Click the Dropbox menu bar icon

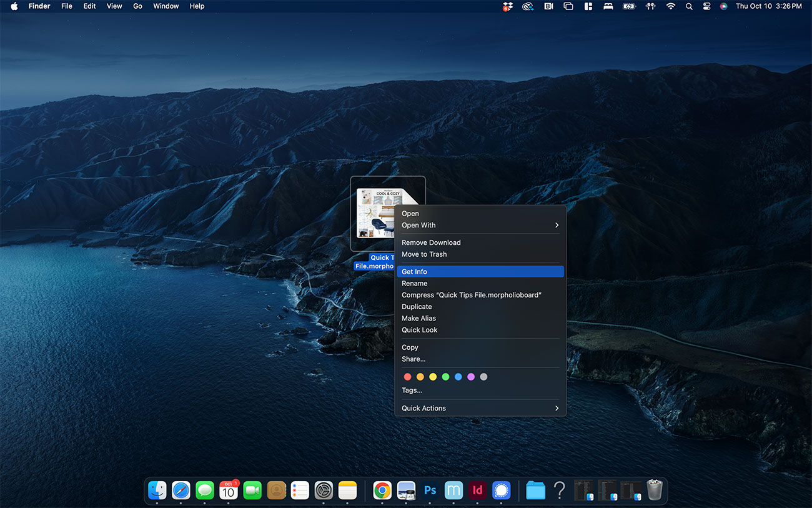pyautogui.click(x=507, y=6)
